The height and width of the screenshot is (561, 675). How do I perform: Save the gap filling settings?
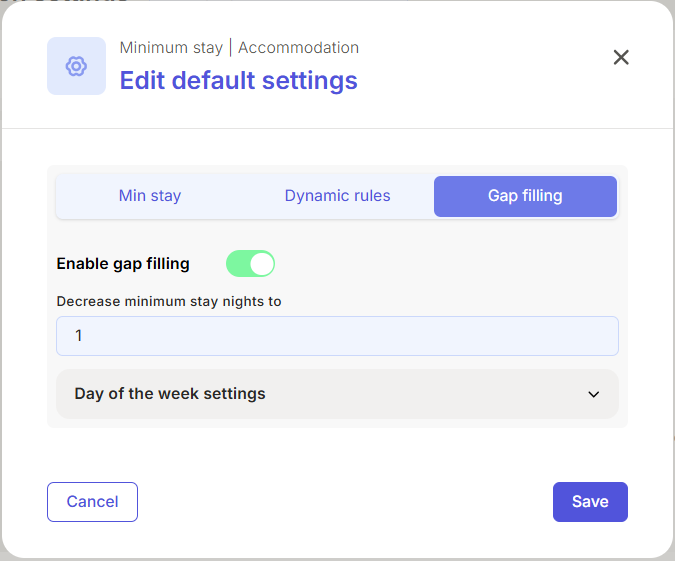[x=590, y=502]
